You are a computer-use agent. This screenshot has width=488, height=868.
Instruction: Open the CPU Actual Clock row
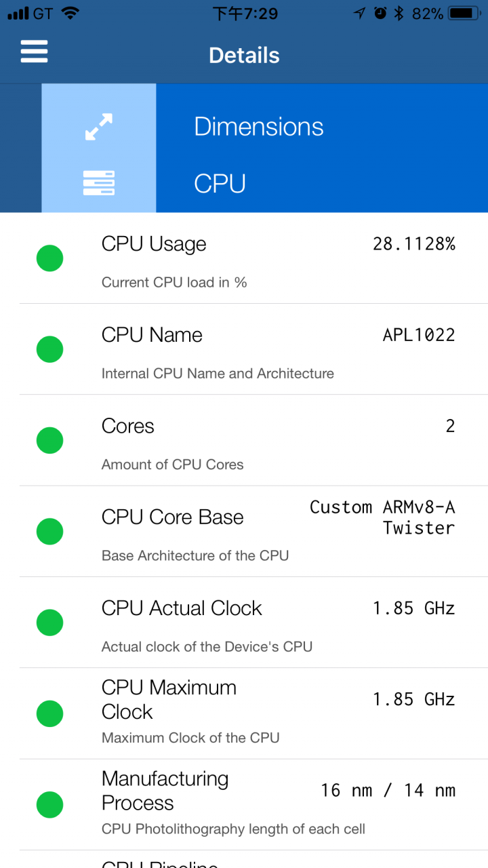pyautogui.click(x=253, y=623)
